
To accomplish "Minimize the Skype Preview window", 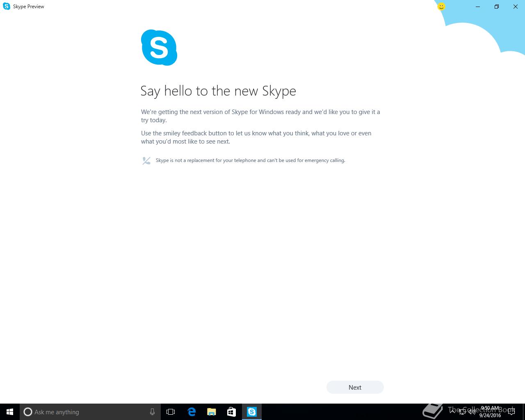I will pos(478,7).
